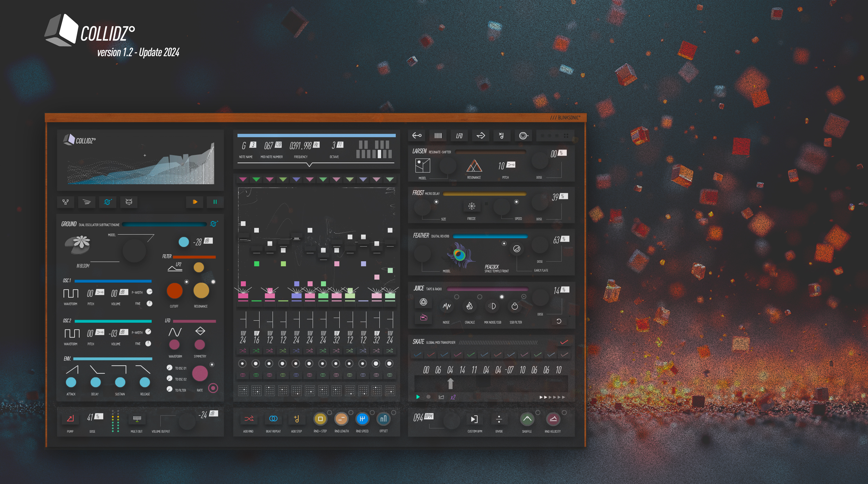
Task: Click the SSB Filter knob icon
Action: coord(515,306)
